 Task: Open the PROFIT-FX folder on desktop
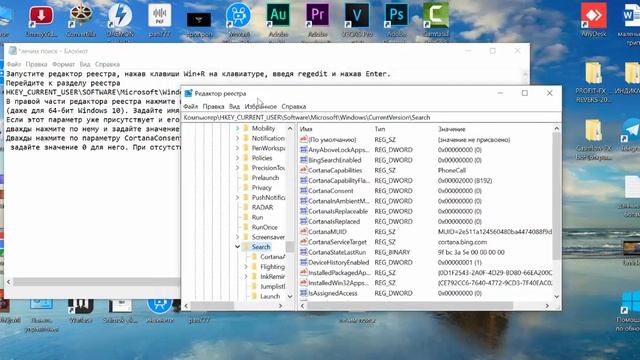pyautogui.click(x=593, y=73)
